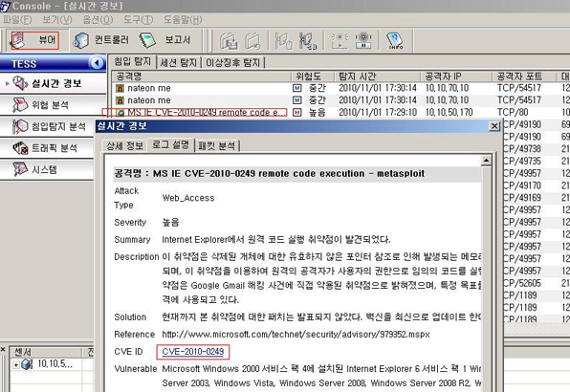
Task: Click the attacker IP 10.10.50.170 cell
Action: tap(449, 112)
